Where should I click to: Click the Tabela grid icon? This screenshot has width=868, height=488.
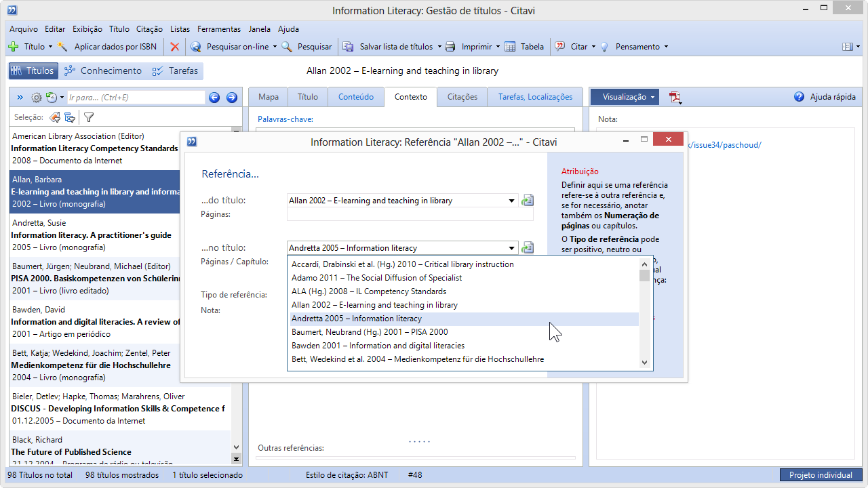(510, 47)
